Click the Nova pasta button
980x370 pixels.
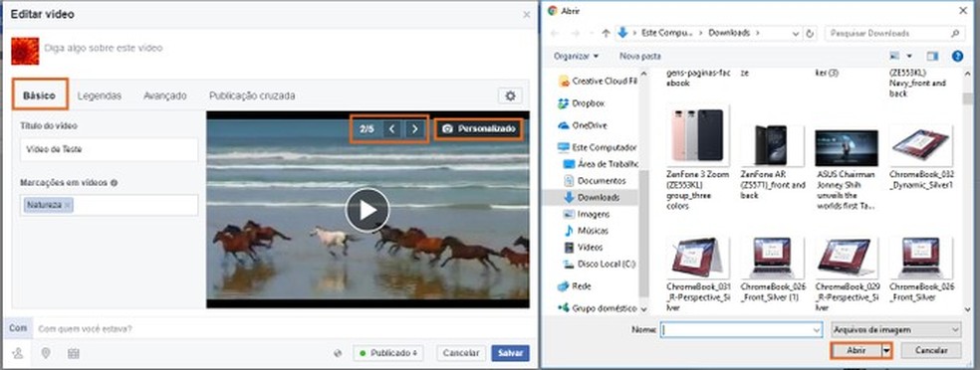(640, 56)
